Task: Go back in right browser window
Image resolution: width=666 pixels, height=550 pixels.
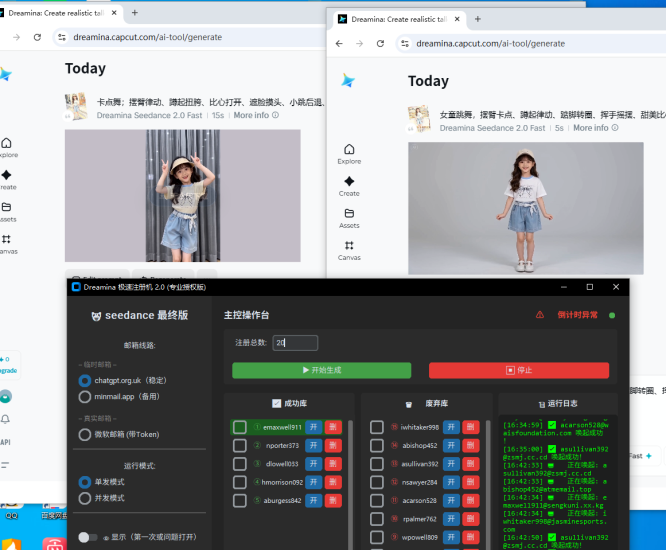Action: click(339, 43)
